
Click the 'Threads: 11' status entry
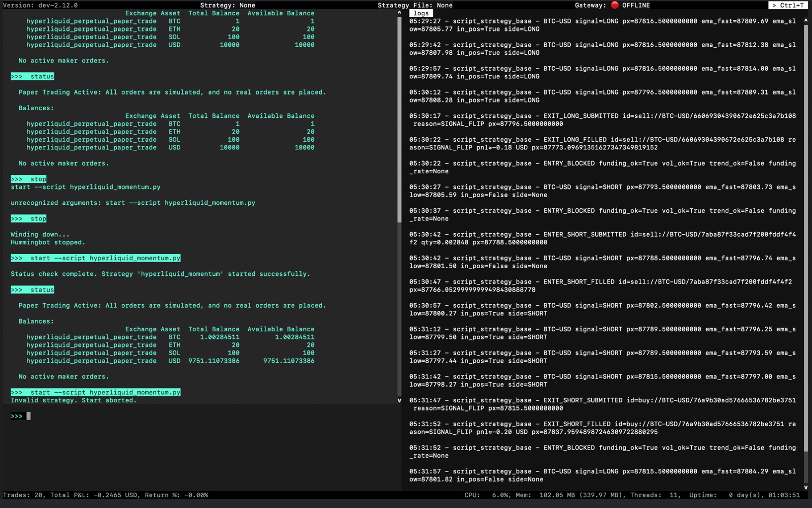coord(655,495)
